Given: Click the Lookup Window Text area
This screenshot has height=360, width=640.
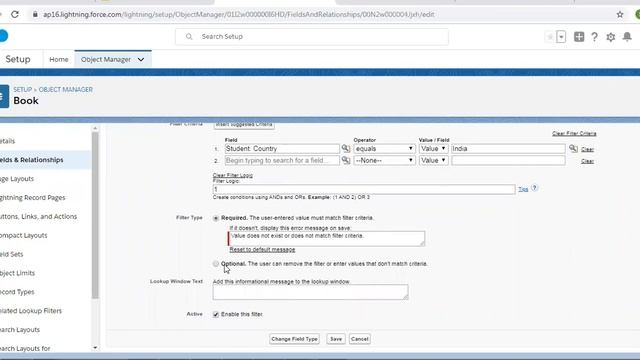Looking at the screenshot, I should pos(310,292).
